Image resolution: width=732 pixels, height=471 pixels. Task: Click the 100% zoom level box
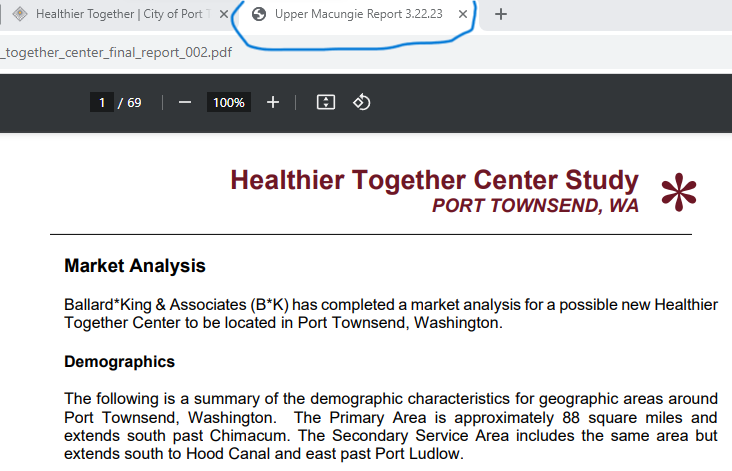[228, 102]
